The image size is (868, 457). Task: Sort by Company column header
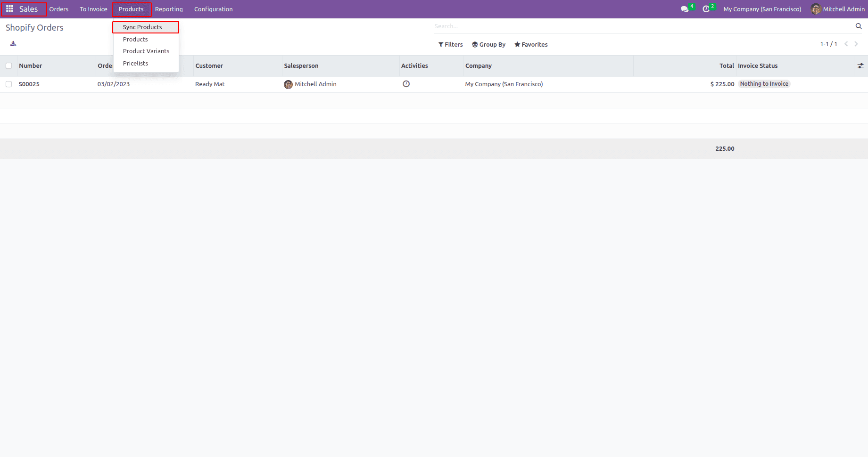pyautogui.click(x=479, y=66)
